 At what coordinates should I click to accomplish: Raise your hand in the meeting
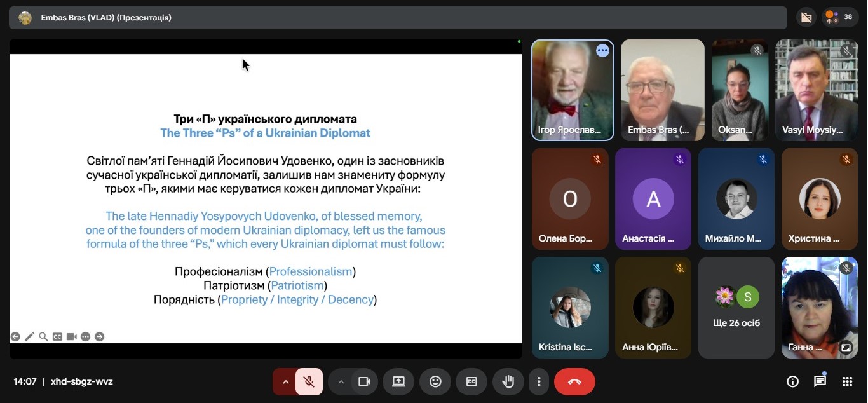pyautogui.click(x=508, y=381)
